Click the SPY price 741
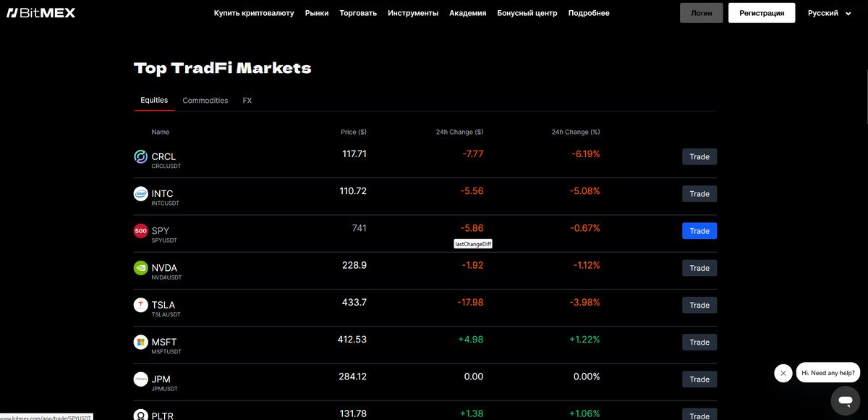The width and height of the screenshot is (868, 420). (x=359, y=228)
